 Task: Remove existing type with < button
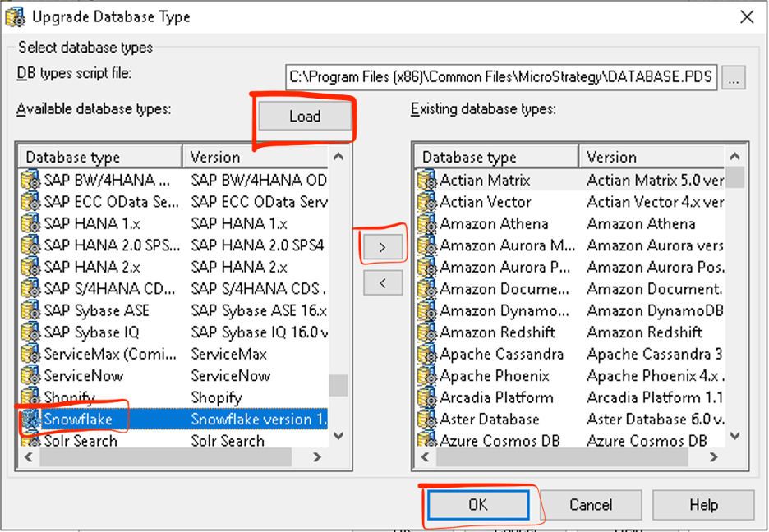382,283
